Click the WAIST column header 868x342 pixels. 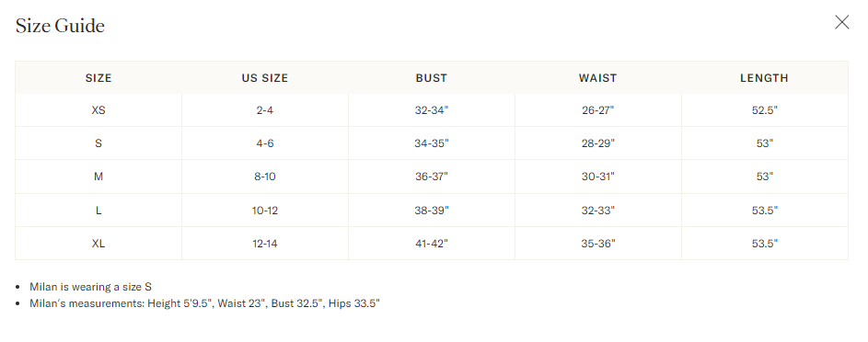point(598,78)
